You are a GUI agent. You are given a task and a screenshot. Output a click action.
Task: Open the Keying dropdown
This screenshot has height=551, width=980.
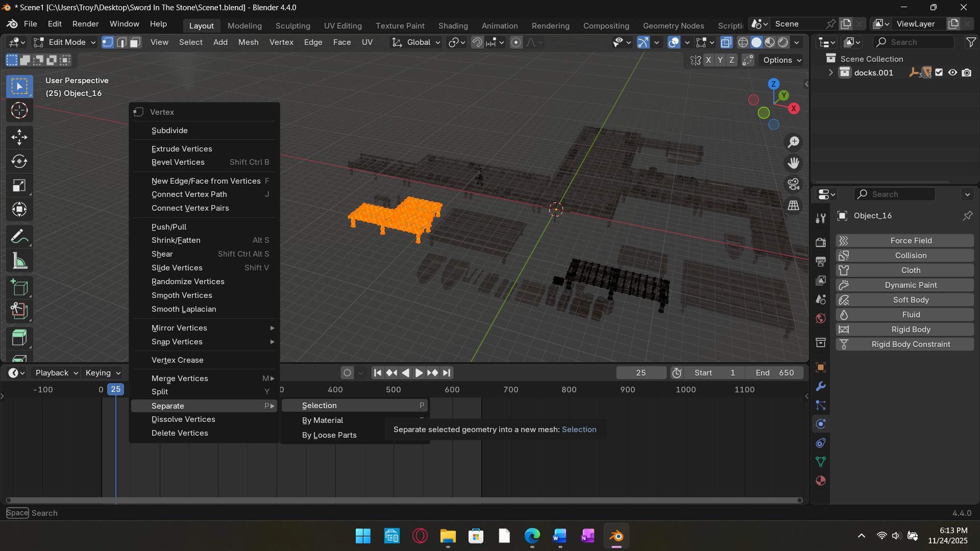[x=103, y=373]
